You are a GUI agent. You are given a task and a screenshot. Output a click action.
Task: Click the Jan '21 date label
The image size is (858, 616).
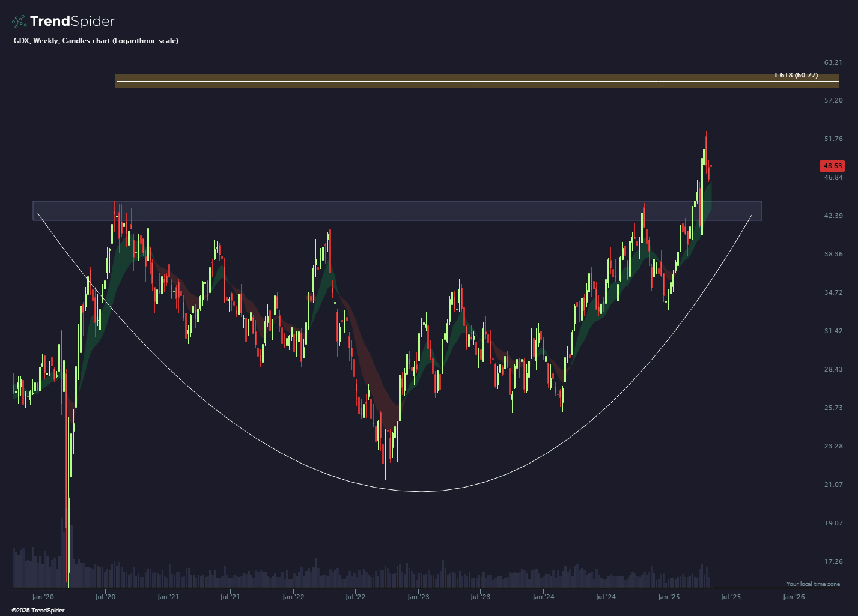coord(168,597)
